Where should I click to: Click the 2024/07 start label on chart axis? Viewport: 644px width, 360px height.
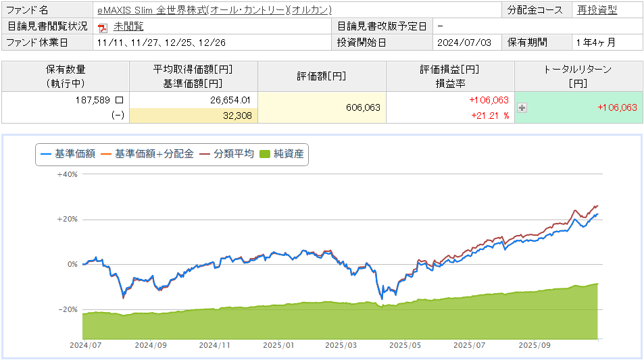coord(85,344)
